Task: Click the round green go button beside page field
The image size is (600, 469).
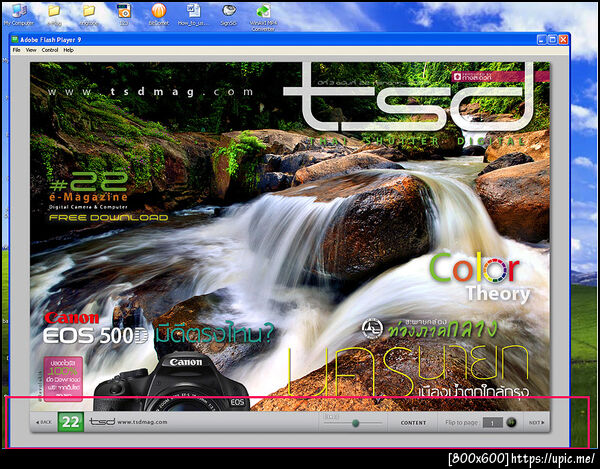Action: (x=511, y=422)
